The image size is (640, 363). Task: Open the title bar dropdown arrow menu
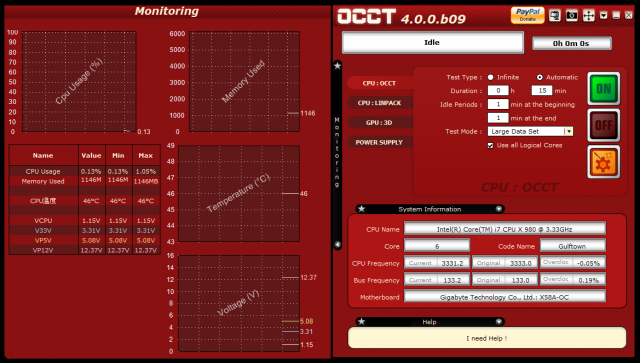pyautogui.click(x=604, y=16)
